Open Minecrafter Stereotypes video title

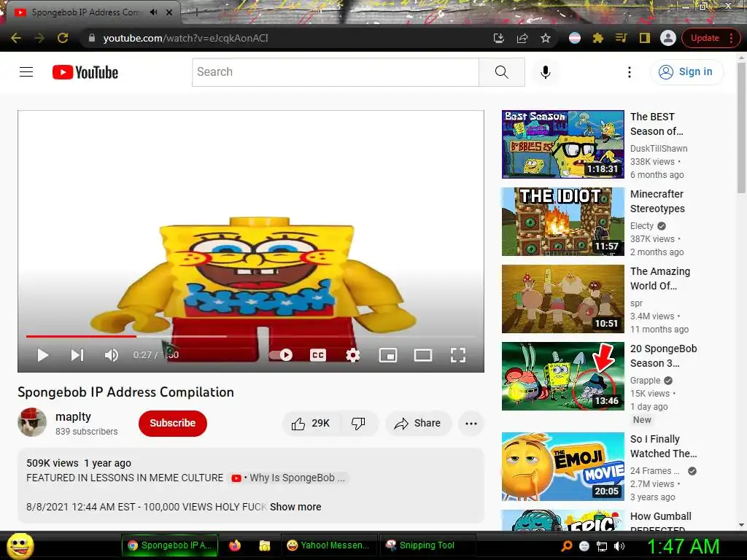[x=657, y=201]
